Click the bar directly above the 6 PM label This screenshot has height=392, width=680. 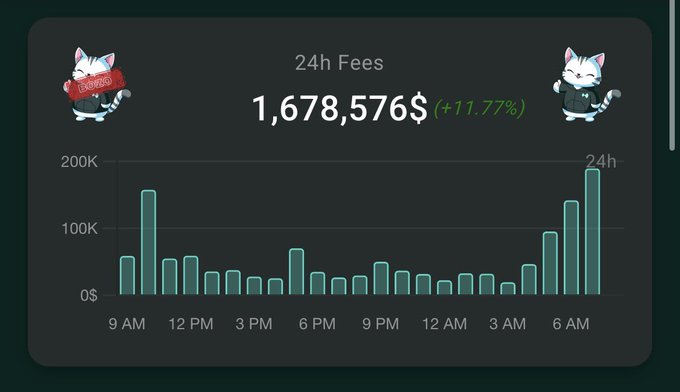317,284
